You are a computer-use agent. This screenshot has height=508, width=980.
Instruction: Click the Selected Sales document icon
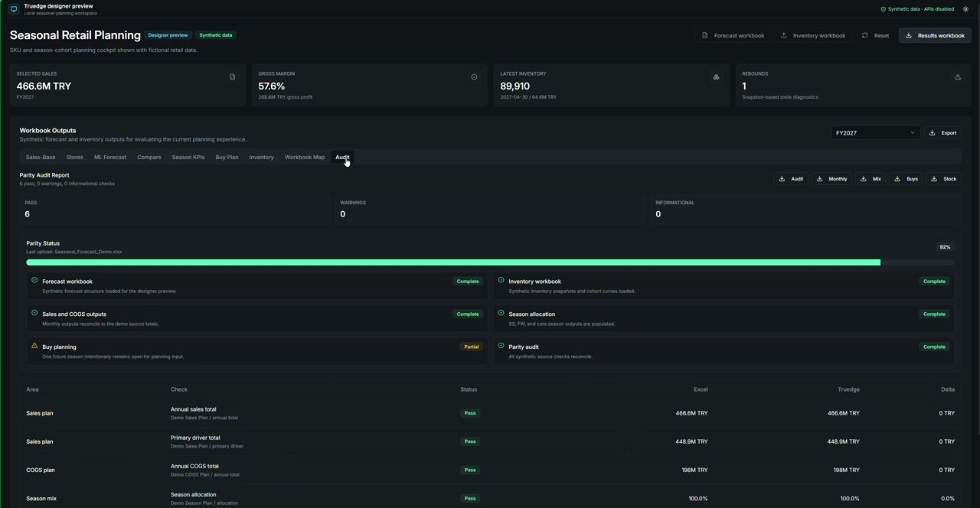232,77
